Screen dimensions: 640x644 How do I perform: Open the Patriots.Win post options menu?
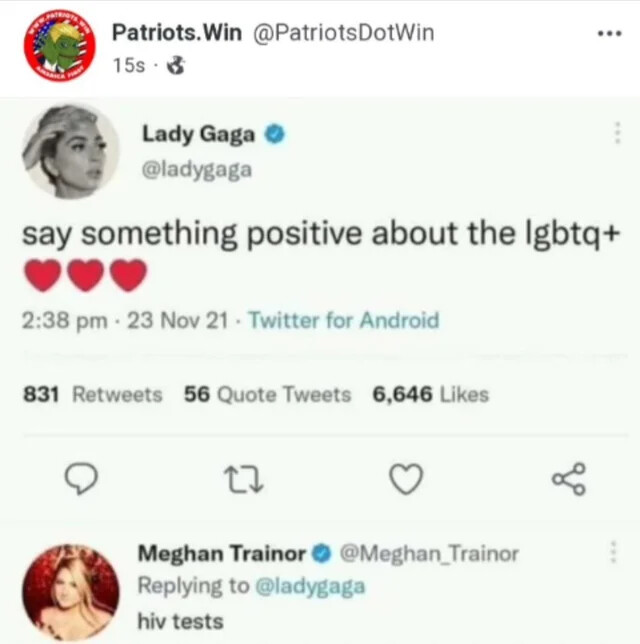[610, 33]
